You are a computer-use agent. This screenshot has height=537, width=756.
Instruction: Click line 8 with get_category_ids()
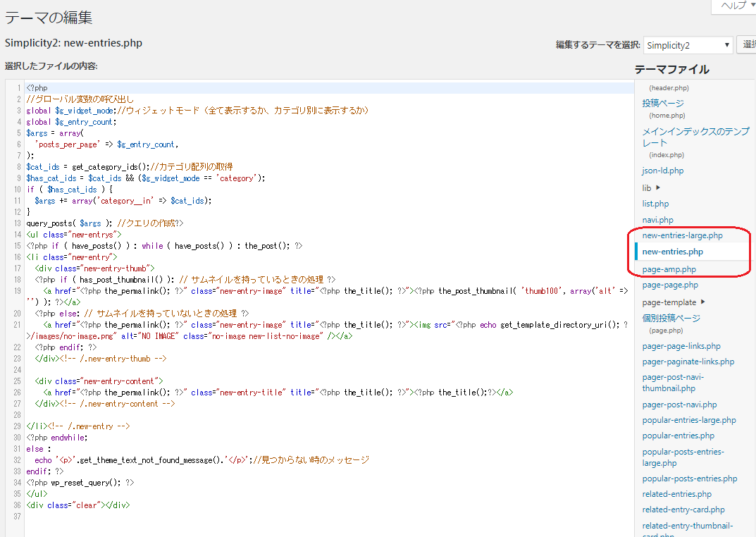(x=129, y=167)
